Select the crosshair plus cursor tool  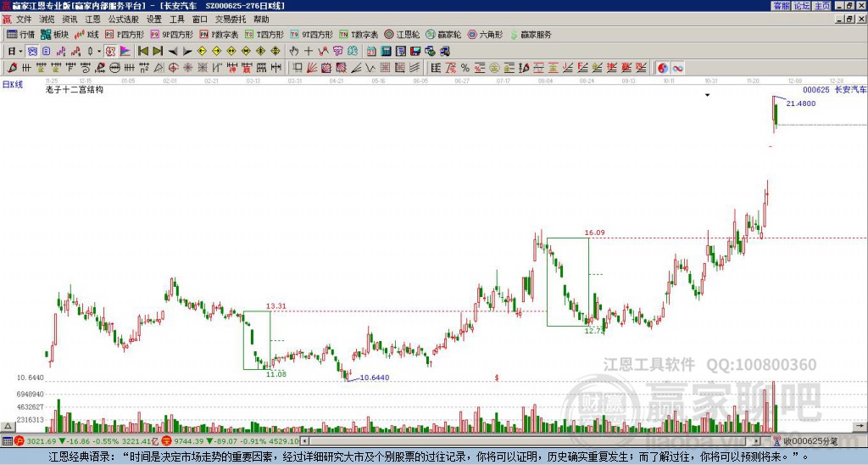click(309, 52)
